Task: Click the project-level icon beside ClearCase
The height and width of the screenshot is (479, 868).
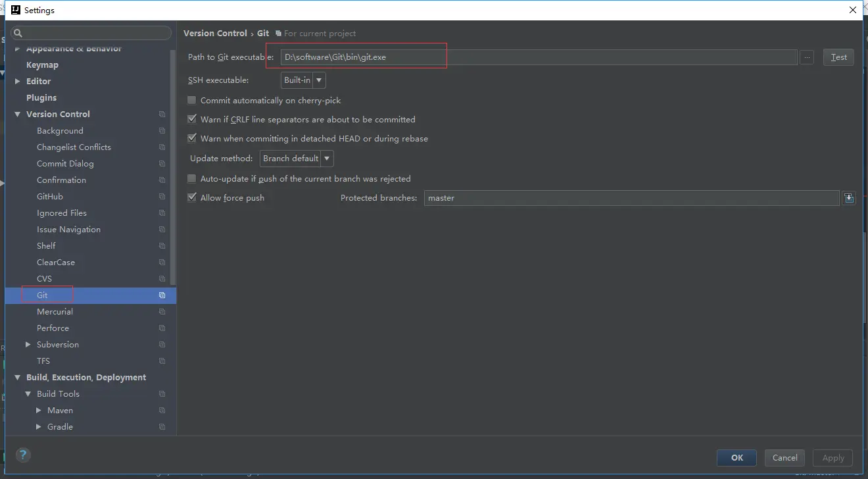Action: click(162, 263)
